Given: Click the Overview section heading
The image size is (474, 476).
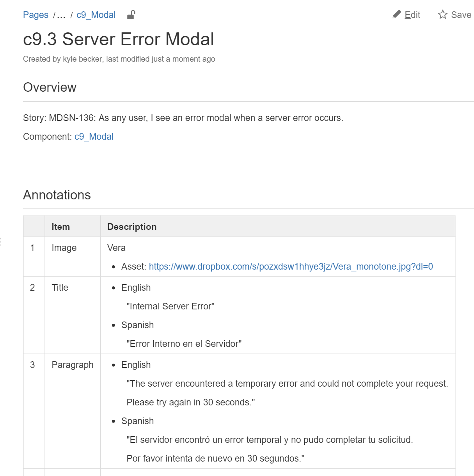Looking at the screenshot, I should point(50,87).
